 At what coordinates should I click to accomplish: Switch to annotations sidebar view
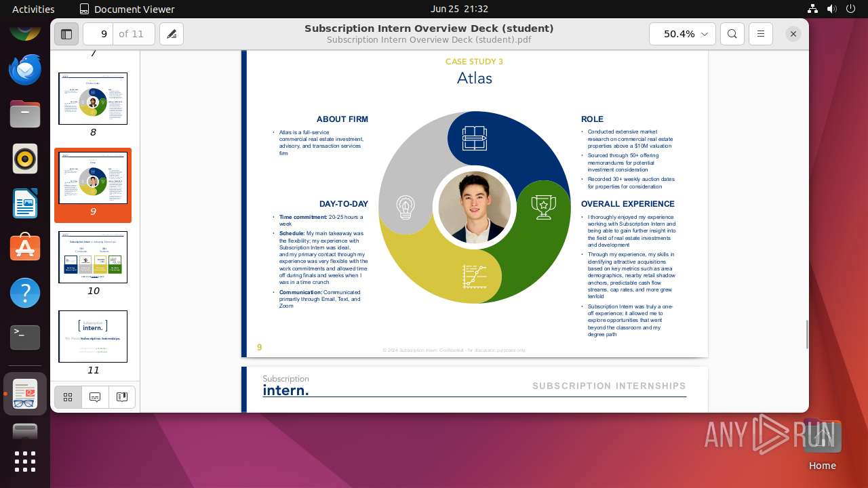(95, 397)
